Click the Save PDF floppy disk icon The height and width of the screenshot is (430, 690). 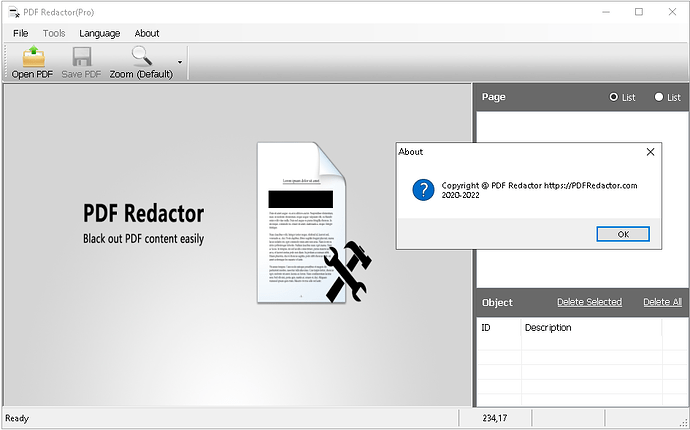(81, 57)
